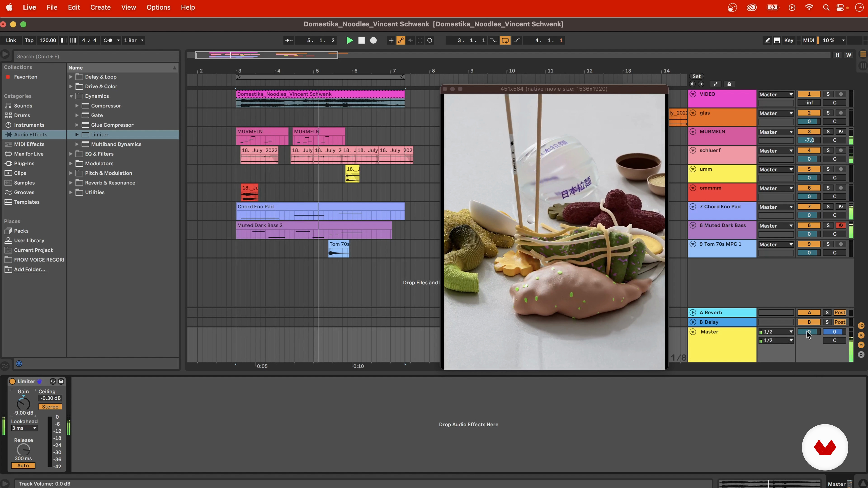Screen dimensions: 868x488
Task: Enable MIDI Map Mode
Action: point(808,40)
